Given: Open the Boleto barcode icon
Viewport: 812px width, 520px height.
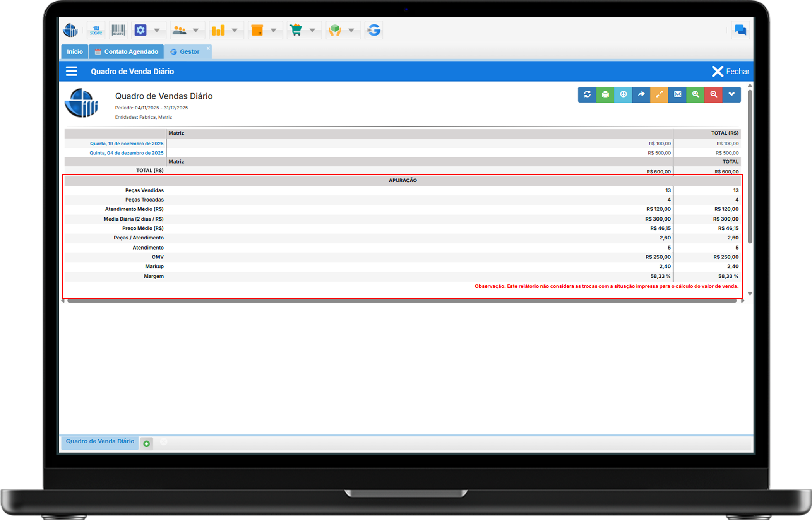Looking at the screenshot, I should pyautogui.click(x=118, y=30).
